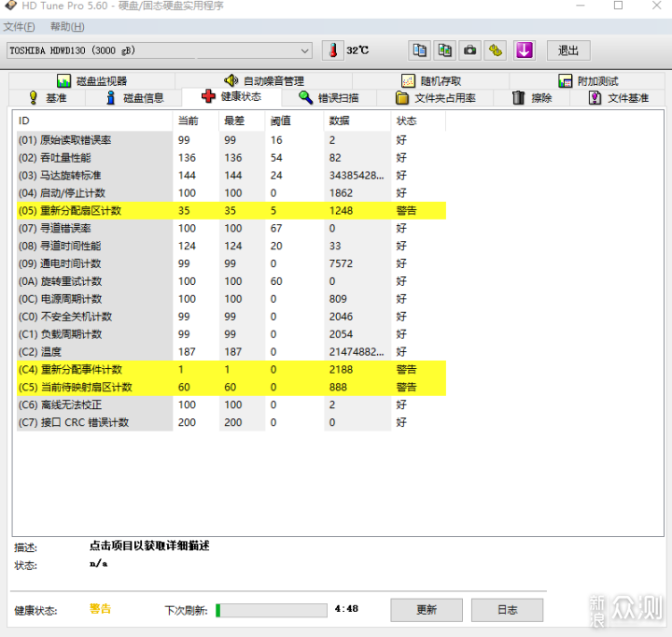Viewport: 672px width, 637px height.
Task: Open the 文件夹占用率 tab
Action: pos(436,98)
